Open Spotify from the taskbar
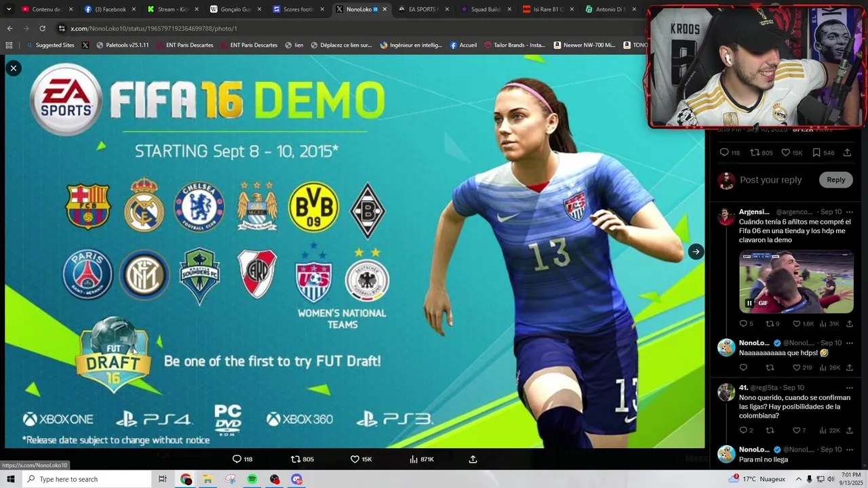The image size is (868, 488). click(252, 479)
